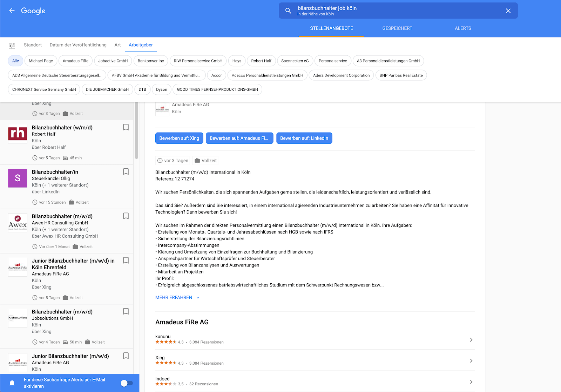Apply via Bewerben auf: Xing

pyautogui.click(x=179, y=138)
